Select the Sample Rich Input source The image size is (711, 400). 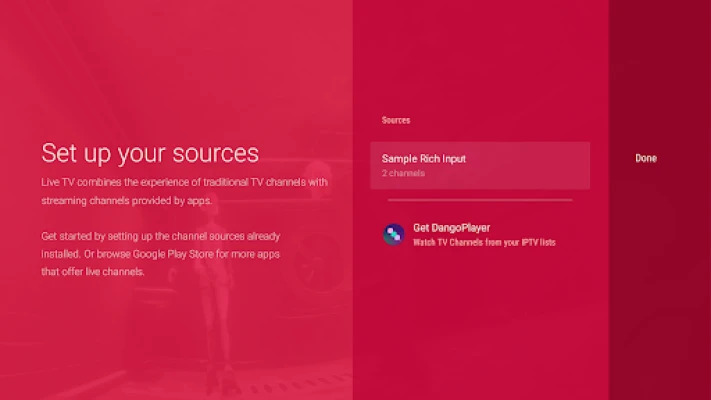click(x=479, y=165)
